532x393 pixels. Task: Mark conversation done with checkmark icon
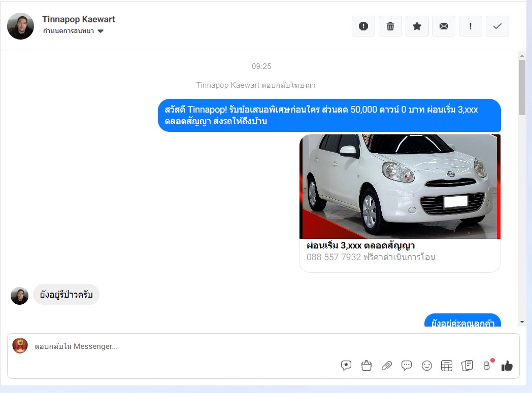(497, 26)
